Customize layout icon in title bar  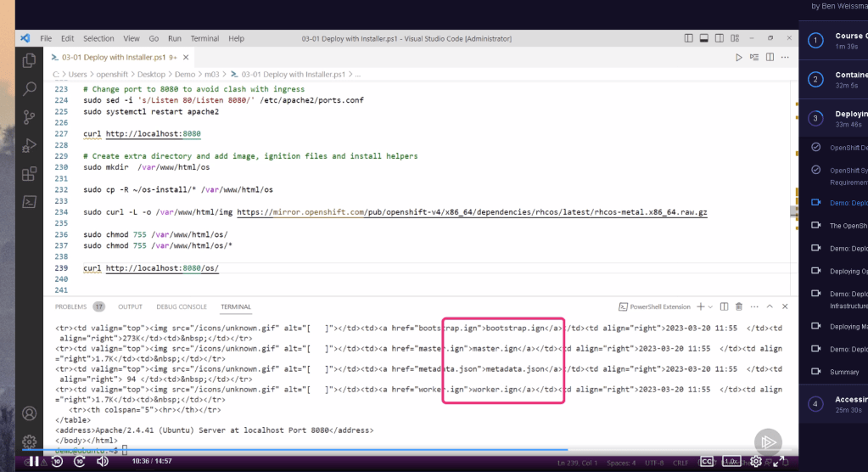coord(735,38)
